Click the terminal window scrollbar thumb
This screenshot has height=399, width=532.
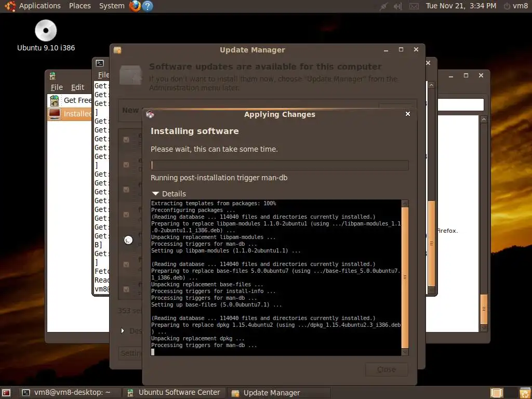(x=432, y=244)
